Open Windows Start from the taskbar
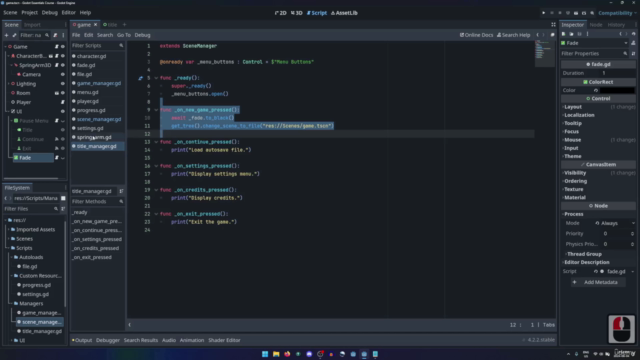 265,354
